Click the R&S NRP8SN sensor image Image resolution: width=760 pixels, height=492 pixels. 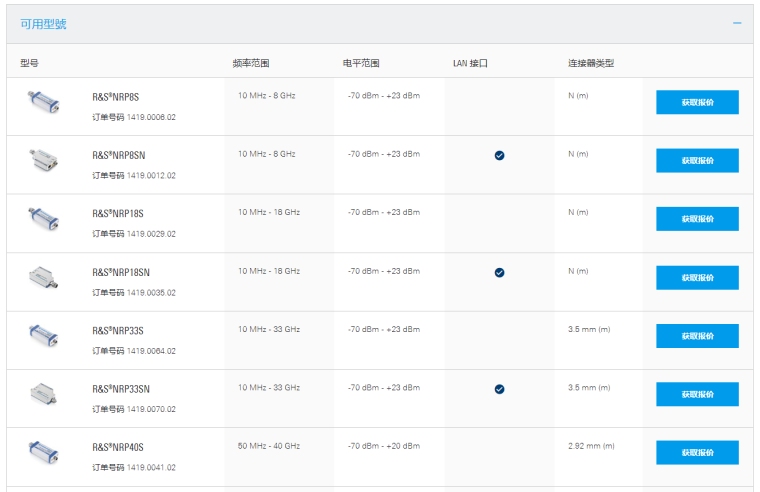click(x=43, y=159)
